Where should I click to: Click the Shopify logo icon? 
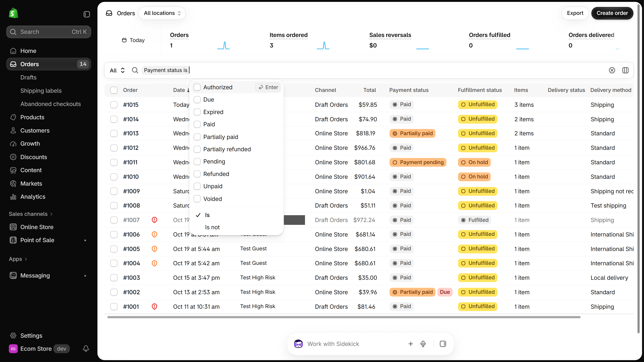tap(13, 13)
